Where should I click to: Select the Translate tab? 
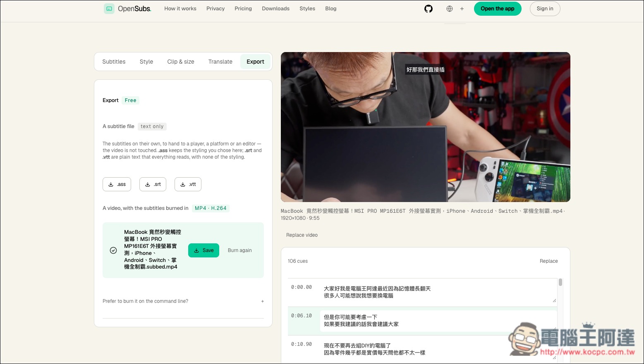[220, 62]
